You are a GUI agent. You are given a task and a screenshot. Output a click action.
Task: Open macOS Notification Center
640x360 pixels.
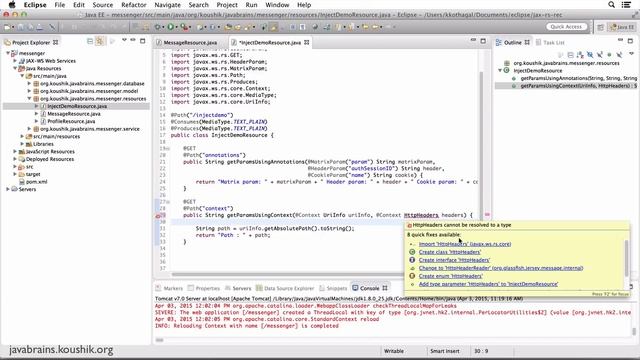coord(626,4)
